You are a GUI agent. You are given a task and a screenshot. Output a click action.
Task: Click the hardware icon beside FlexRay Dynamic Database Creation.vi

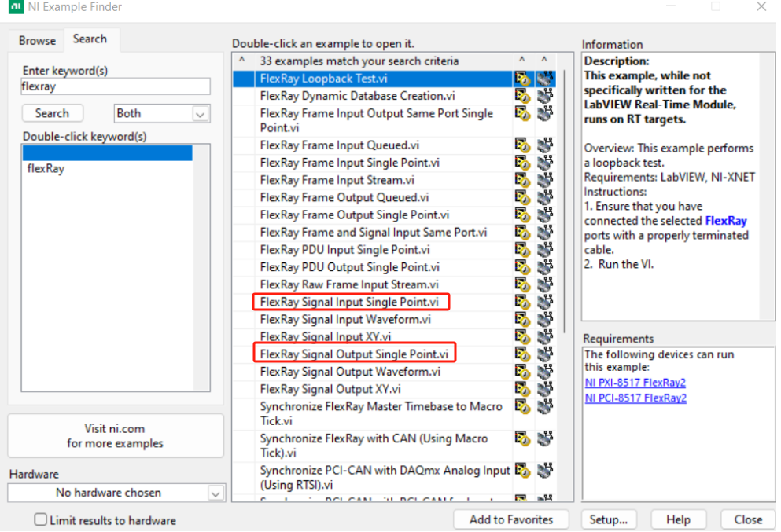tap(545, 96)
